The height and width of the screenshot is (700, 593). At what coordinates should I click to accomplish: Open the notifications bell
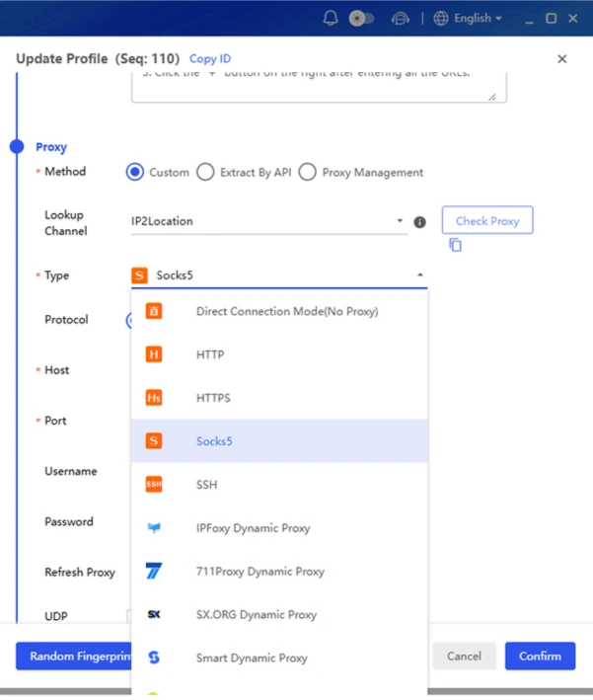point(331,19)
